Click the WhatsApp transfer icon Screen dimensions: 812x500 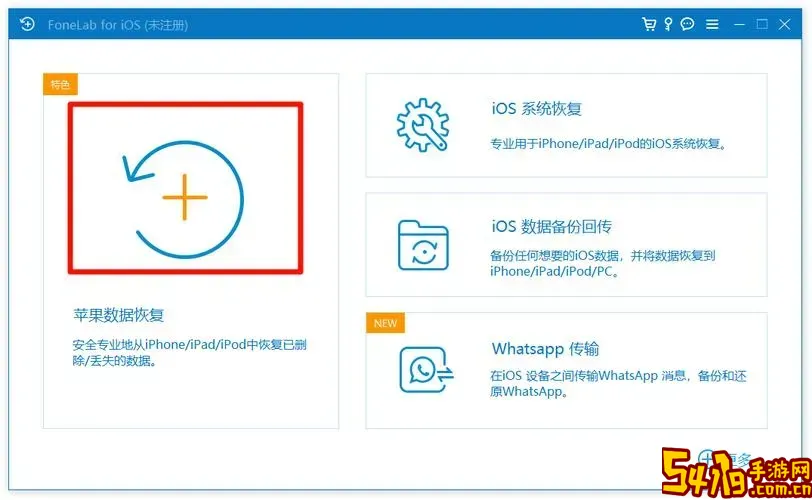click(x=426, y=370)
